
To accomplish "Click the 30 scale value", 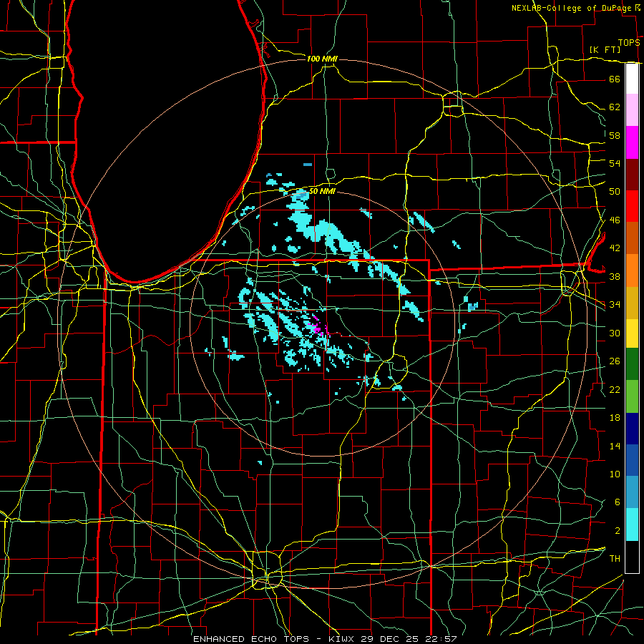I will [x=615, y=333].
